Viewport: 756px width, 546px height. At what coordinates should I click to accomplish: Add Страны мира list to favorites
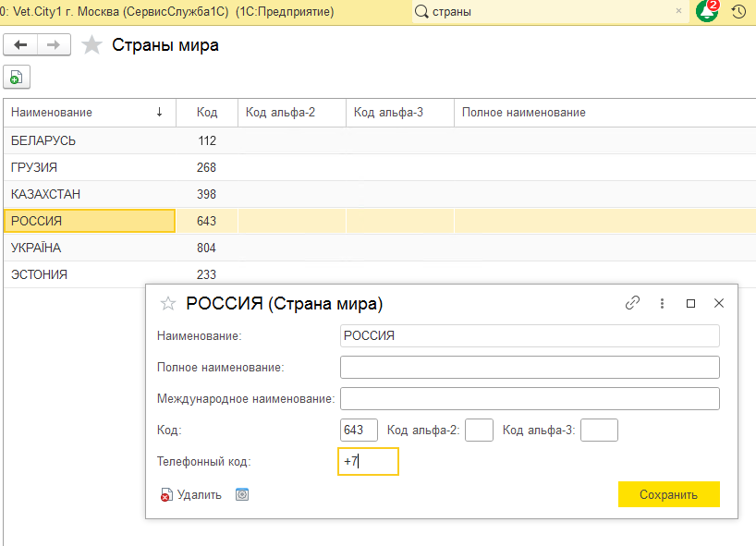click(x=91, y=45)
